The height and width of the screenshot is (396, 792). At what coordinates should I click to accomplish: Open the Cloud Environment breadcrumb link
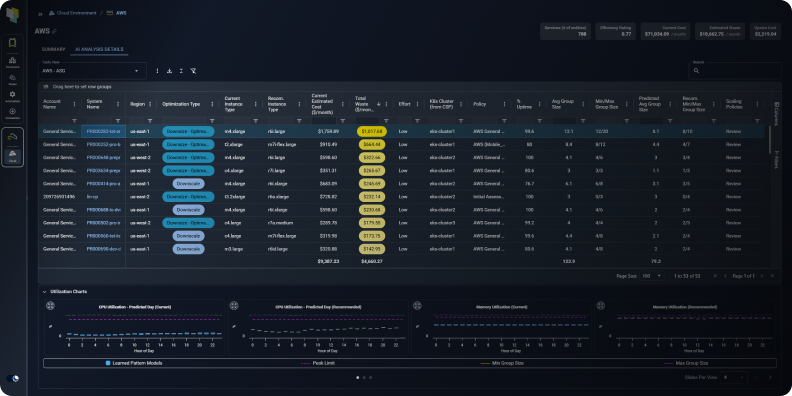coord(70,13)
